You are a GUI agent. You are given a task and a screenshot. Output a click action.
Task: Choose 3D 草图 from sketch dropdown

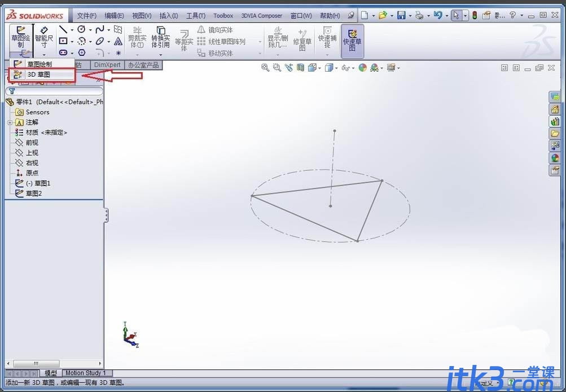[x=42, y=74]
